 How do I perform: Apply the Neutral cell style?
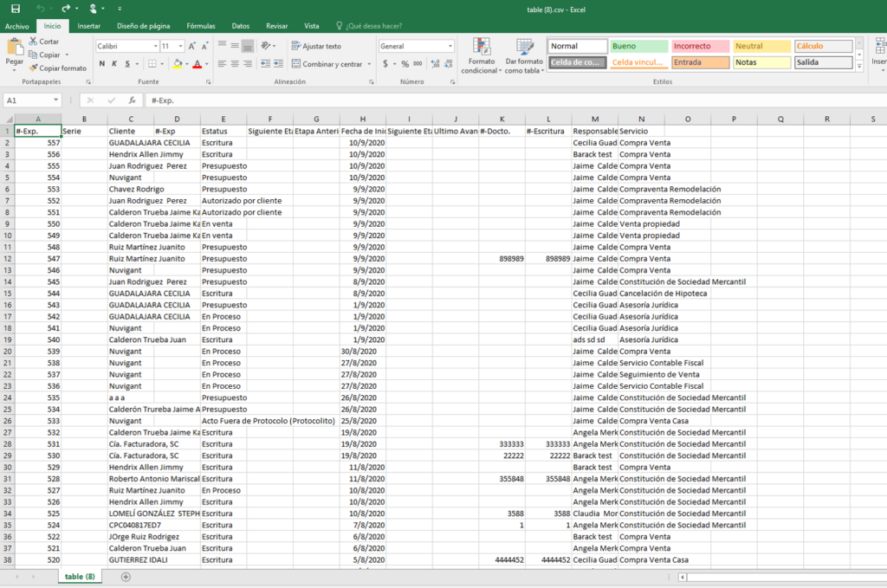pos(762,47)
